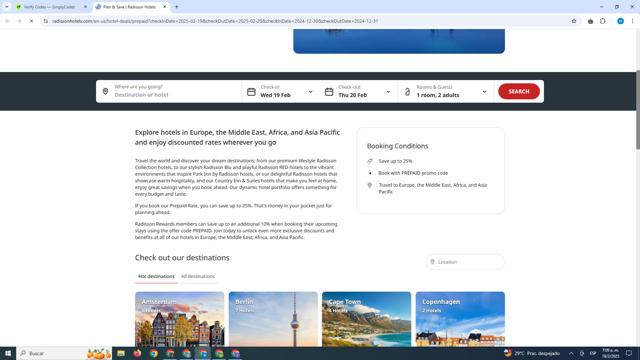The width and height of the screenshot is (640, 360).
Task: Click 1 room, 2 adults text
Action: [x=438, y=95]
